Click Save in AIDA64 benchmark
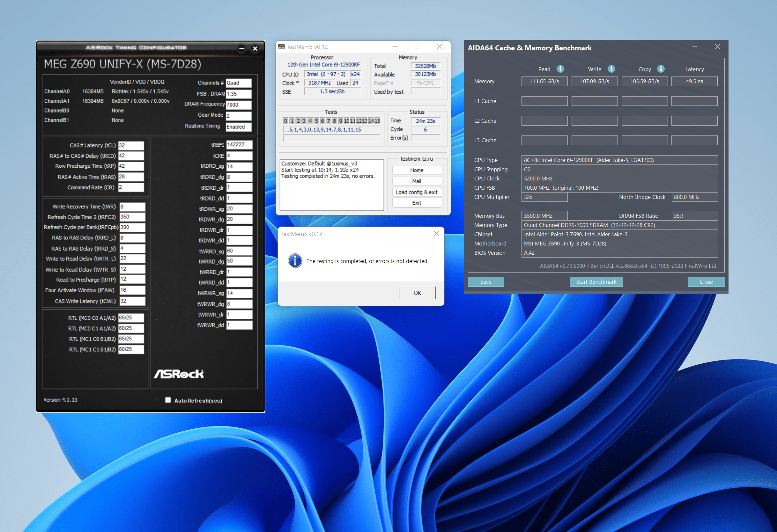 point(486,282)
